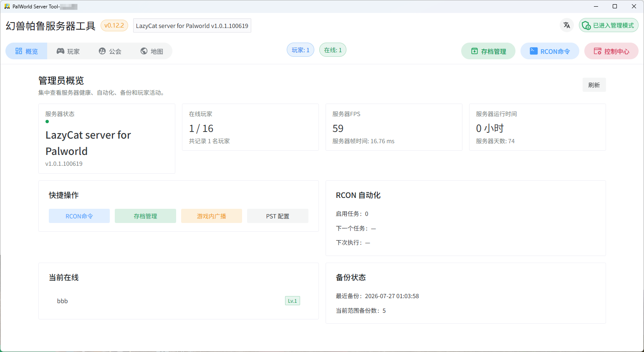Click the v0.12.2 version badge
The image size is (644, 352).
pos(114,25)
